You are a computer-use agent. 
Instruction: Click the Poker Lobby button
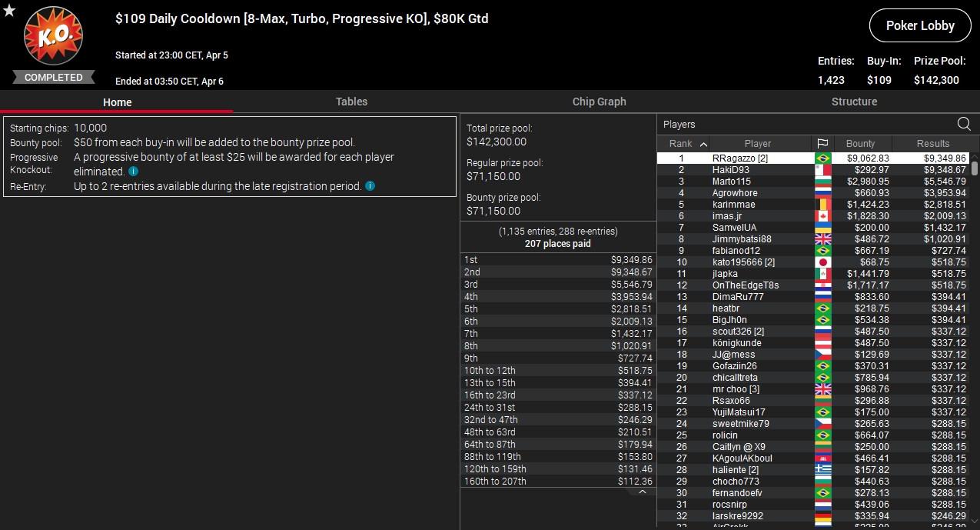click(919, 25)
